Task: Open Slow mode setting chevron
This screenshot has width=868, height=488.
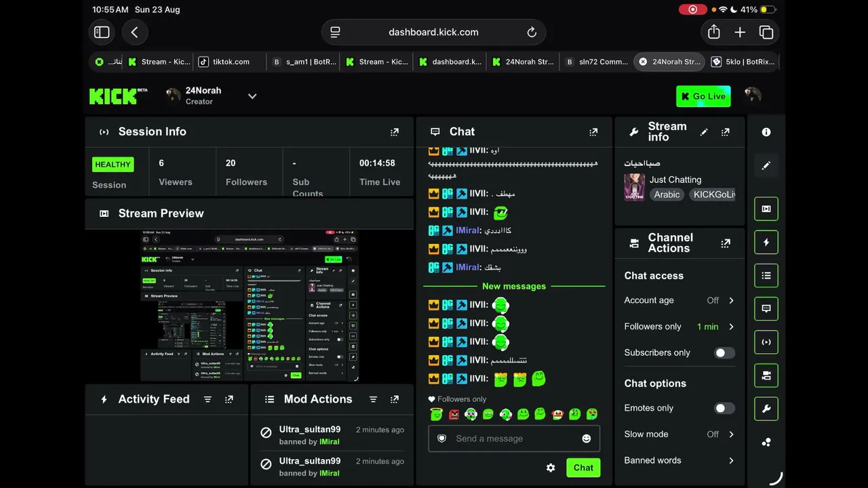Action: point(731,434)
